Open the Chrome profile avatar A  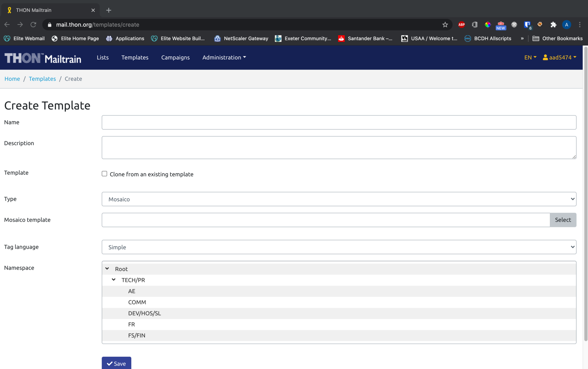coord(566,24)
